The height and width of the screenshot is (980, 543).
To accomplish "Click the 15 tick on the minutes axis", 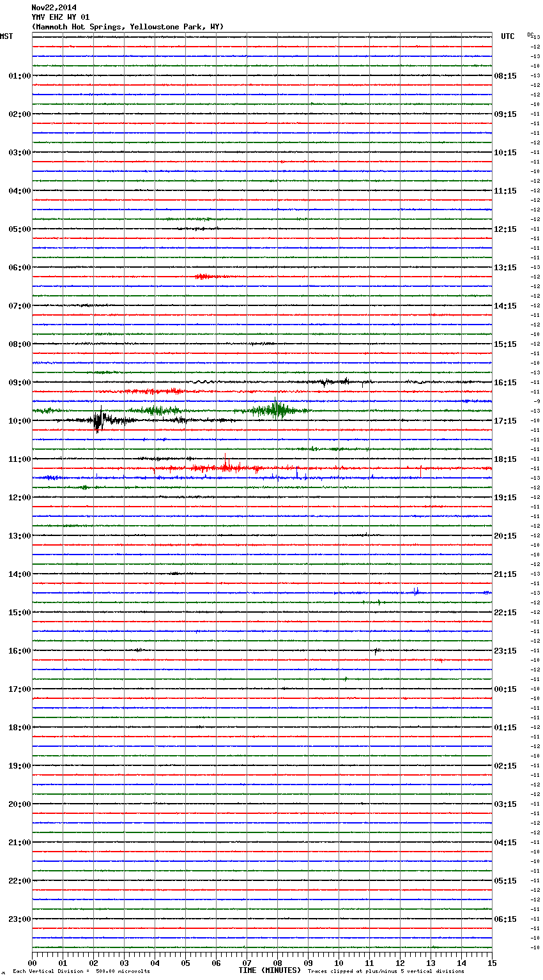I will (492, 963).
